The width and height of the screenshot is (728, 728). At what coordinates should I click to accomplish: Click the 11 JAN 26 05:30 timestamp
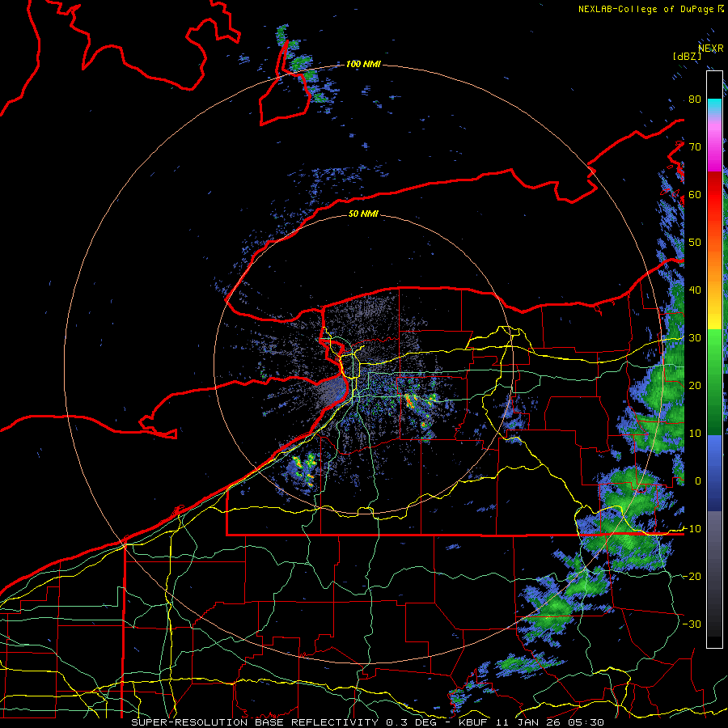(x=550, y=722)
